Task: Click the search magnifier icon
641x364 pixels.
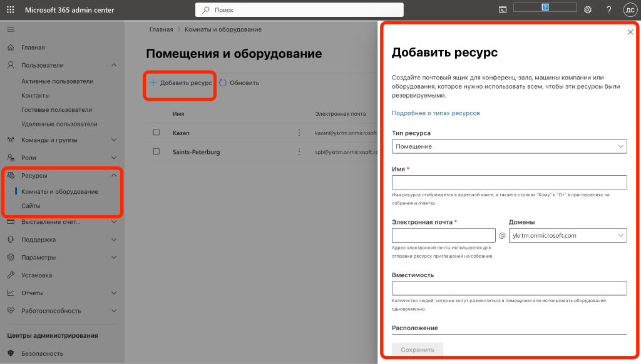Action: (x=205, y=10)
